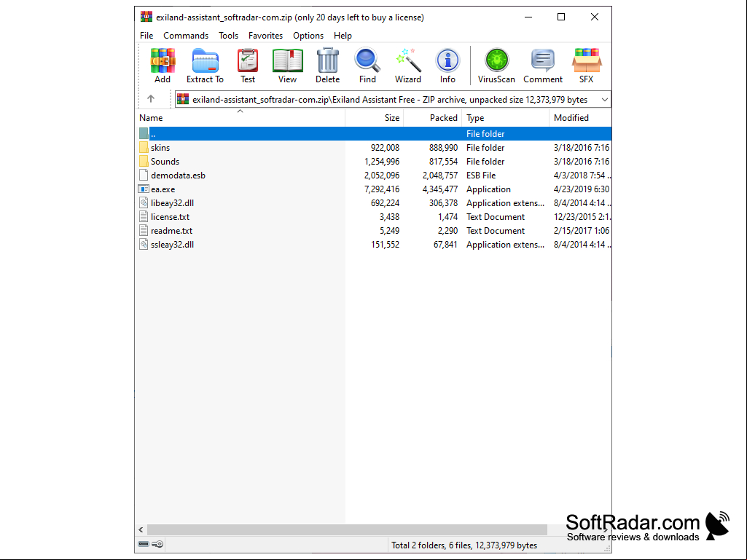The image size is (747, 560).
Task: Click size value 1,254,996
Action: tap(382, 162)
